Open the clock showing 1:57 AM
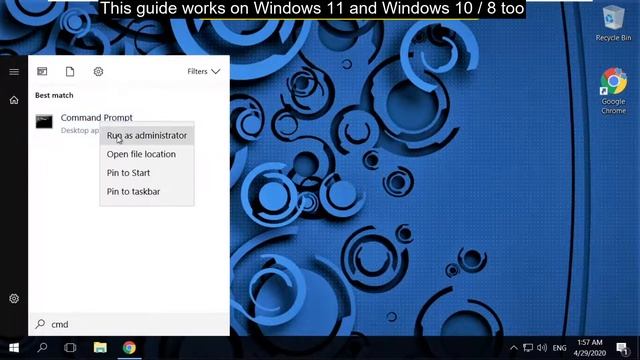This screenshot has height=360, width=640. (590, 348)
